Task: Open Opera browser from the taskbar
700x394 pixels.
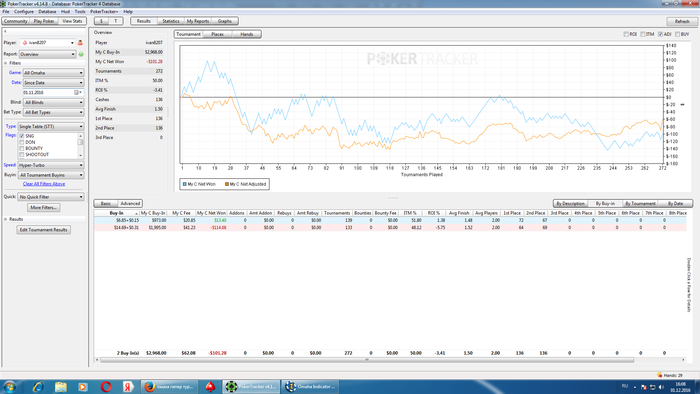Action: pos(106,386)
